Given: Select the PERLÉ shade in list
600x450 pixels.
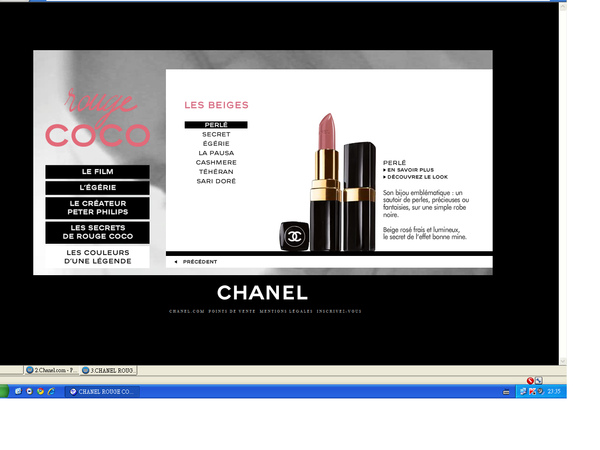Looking at the screenshot, I should click(216, 125).
